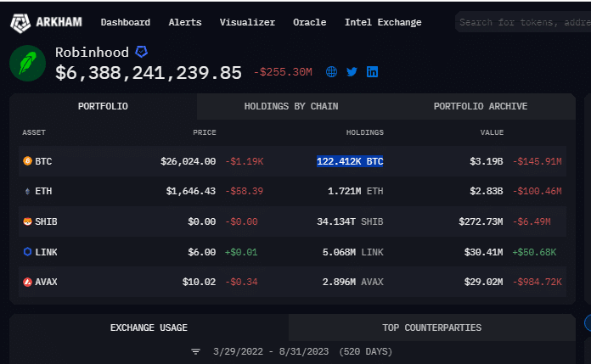Open Robinhood Twitter profile icon
The width and height of the screenshot is (591, 364).
(x=352, y=71)
